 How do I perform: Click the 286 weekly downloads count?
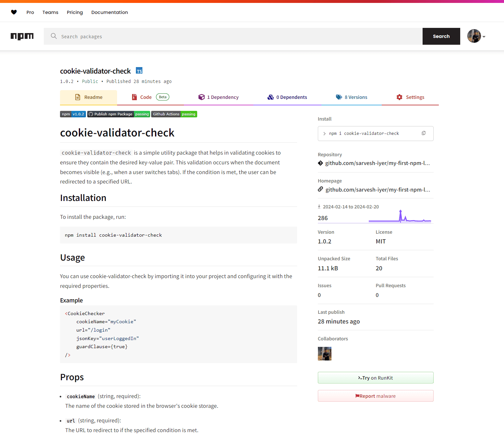[323, 218]
